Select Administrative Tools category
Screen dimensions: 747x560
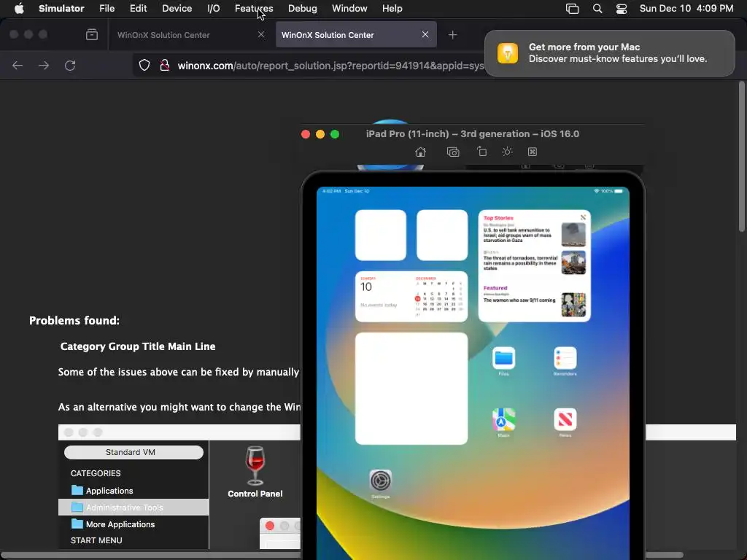133,507
